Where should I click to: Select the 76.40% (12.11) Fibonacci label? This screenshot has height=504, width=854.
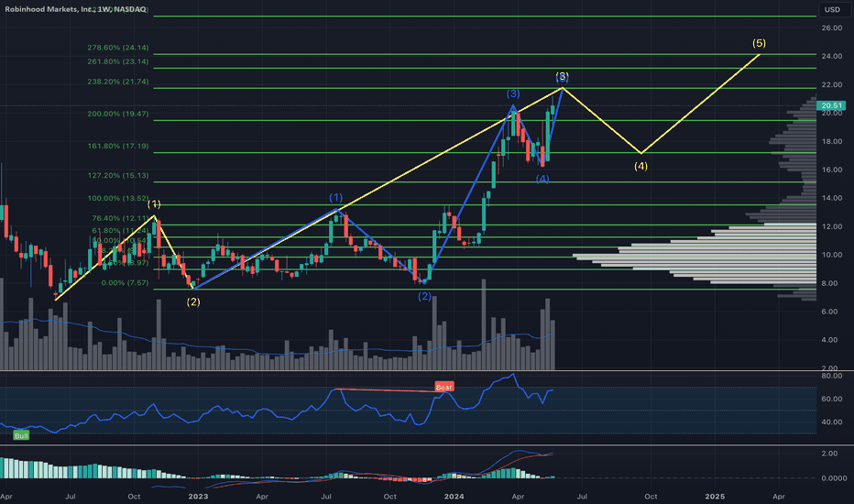click(120, 218)
